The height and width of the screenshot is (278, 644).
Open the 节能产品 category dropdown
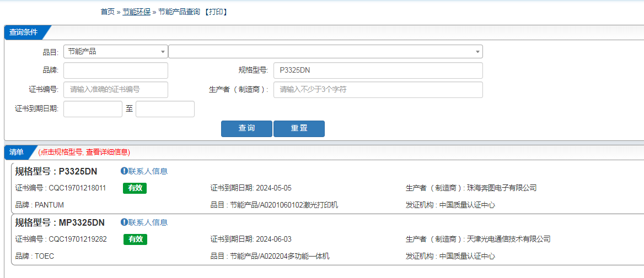tap(116, 52)
